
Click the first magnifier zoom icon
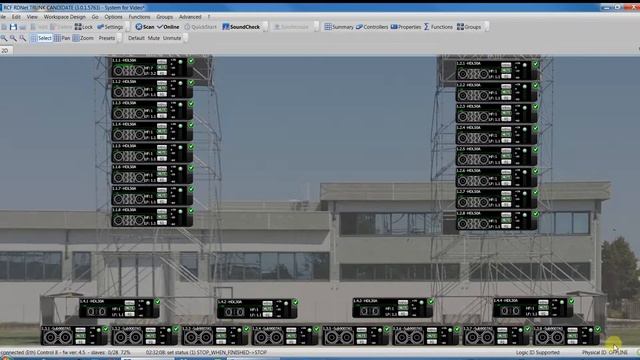(x=4, y=38)
